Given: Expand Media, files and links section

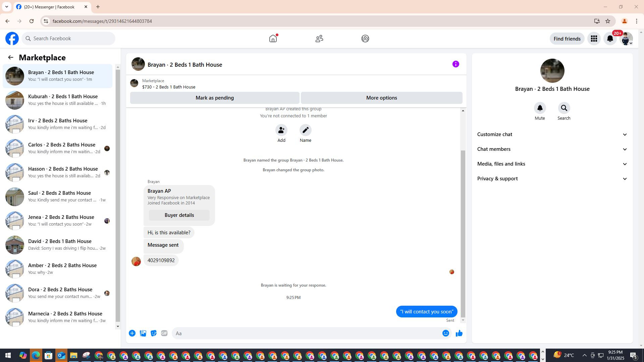Looking at the screenshot, I should click(552, 164).
